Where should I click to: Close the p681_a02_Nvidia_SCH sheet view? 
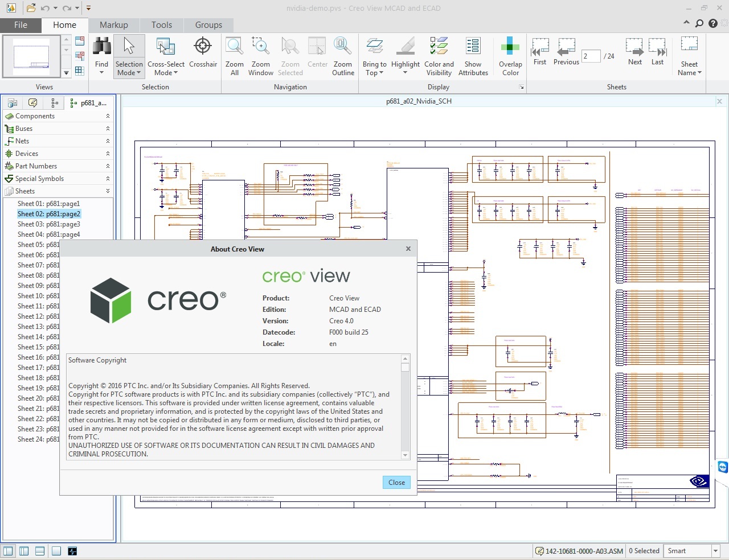click(719, 101)
